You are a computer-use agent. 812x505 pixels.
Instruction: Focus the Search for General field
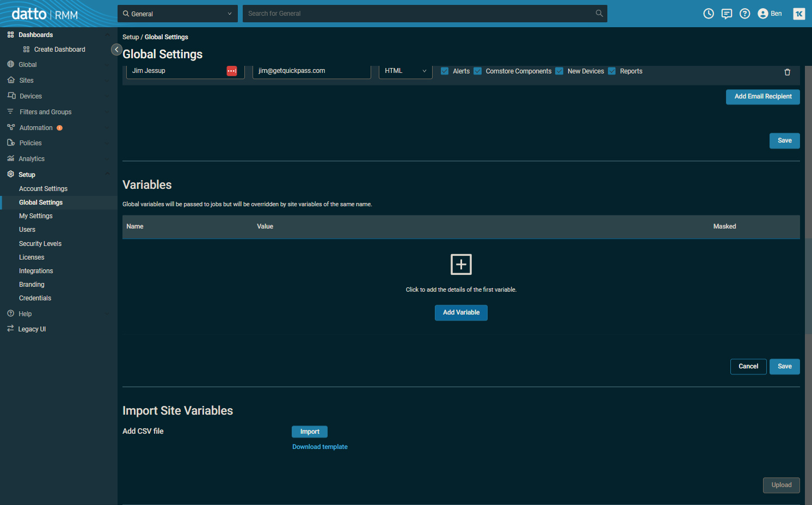419,14
